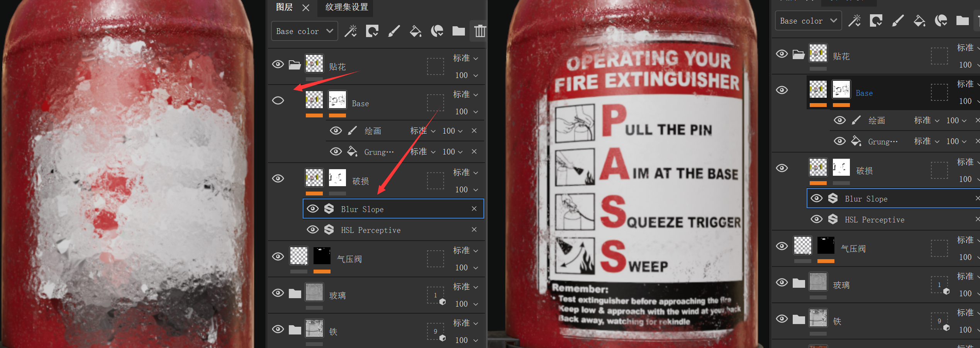Open blend mode dropdown for 贴花 layer
Image resolution: width=980 pixels, height=348 pixels.
[x=465, y=58]
